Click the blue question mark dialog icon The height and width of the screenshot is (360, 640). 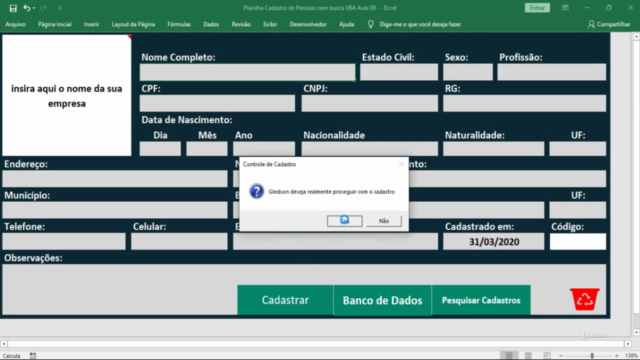[257, 191]
